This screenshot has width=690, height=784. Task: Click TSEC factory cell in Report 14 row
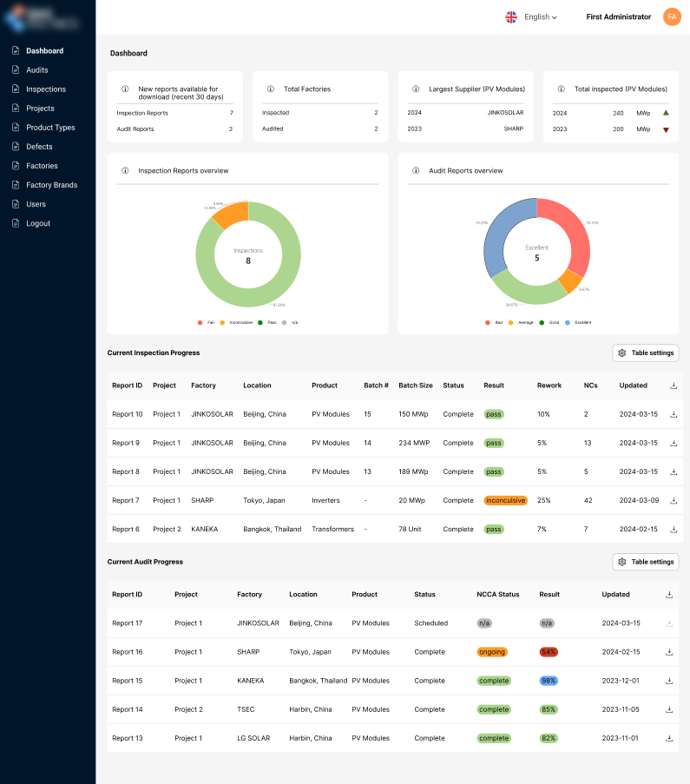[246, 709]
